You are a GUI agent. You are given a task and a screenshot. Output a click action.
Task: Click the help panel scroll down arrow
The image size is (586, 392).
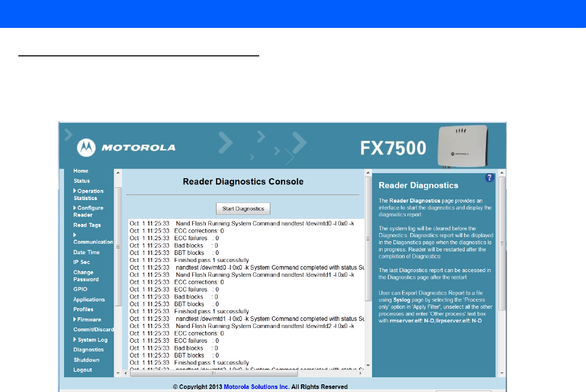(502, 373)
